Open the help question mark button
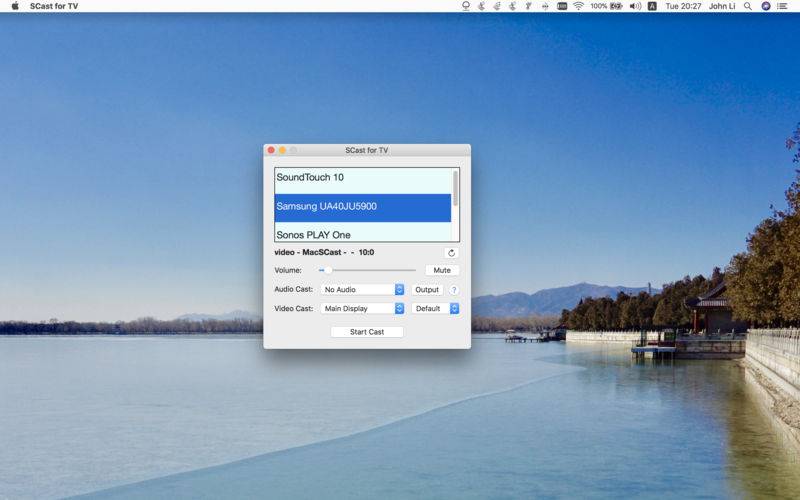This screenshot has width=800, height=500. tap(454, 290)
